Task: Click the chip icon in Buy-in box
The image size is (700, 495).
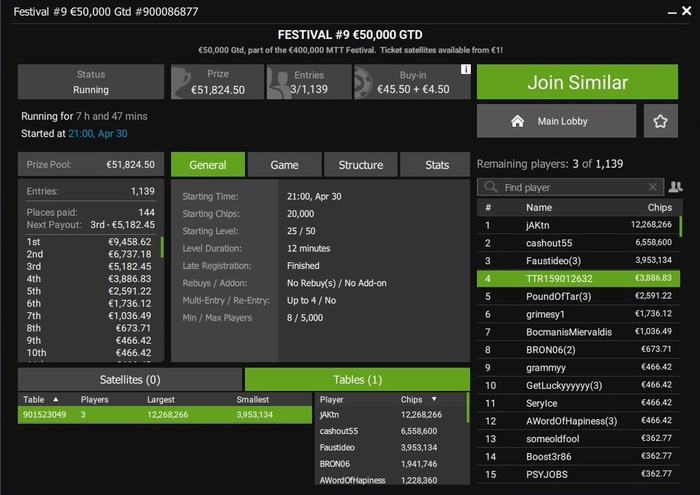Action: point(362,83)
